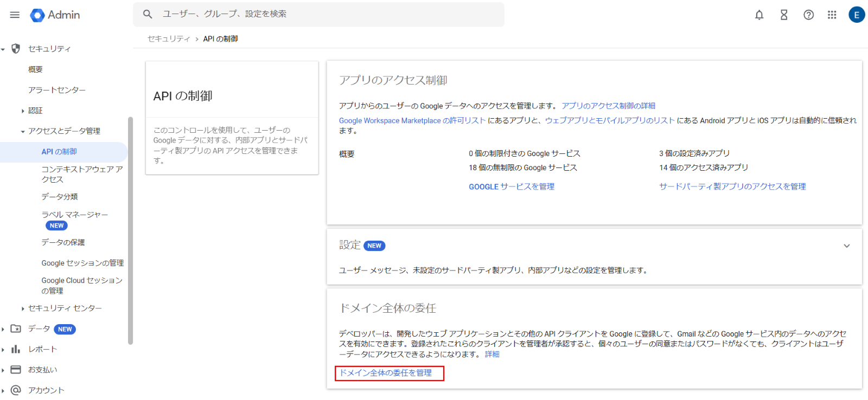Click 14 個のアクセス済みアプリ text
The width and height of the screenshot is (868, 400).
point(704,167)
